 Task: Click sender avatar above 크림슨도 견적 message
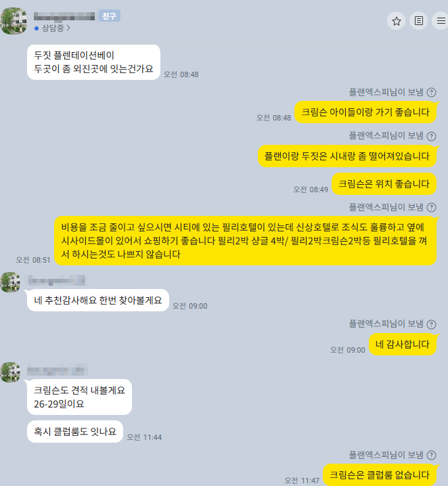pyautogui.click(x=11, y=372)
